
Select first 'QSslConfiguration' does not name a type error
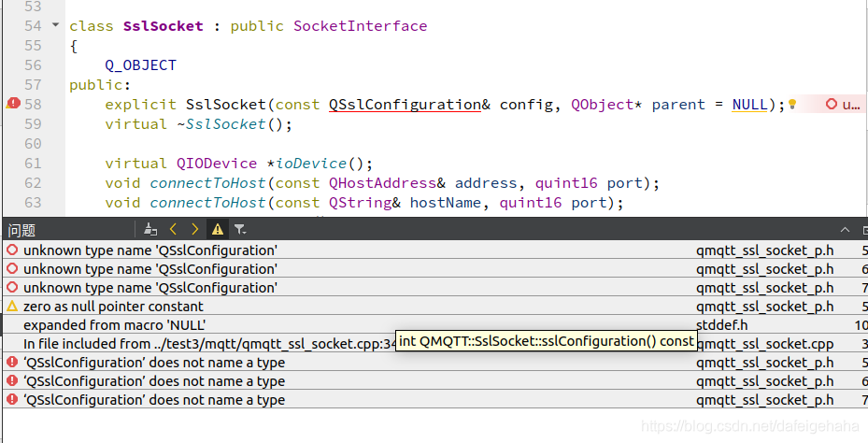coord(154,363)
